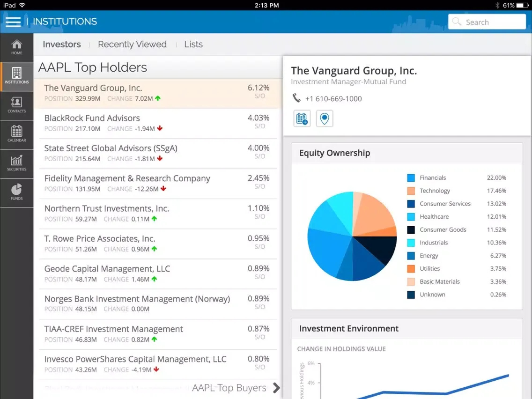532x399 pixels.
Task: Switch to Investors tab
Action: 62,44
